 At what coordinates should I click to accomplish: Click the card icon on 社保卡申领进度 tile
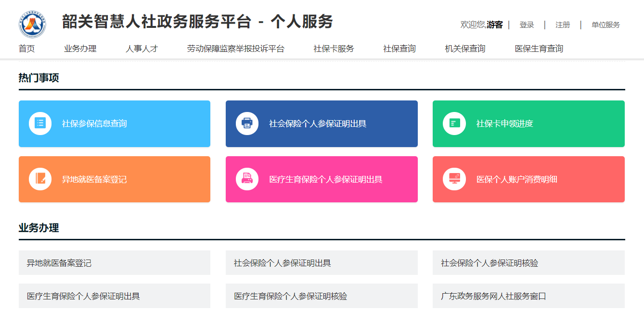point(454,124)
